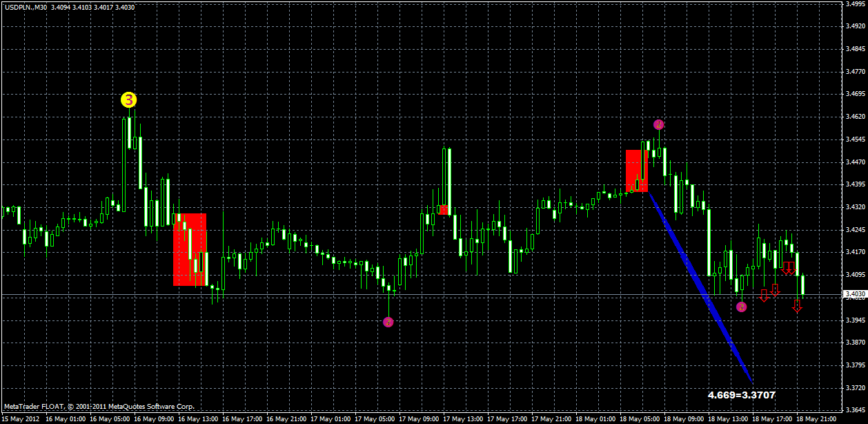Click the "15 May 2012" label on the time axis

point(21,418)
